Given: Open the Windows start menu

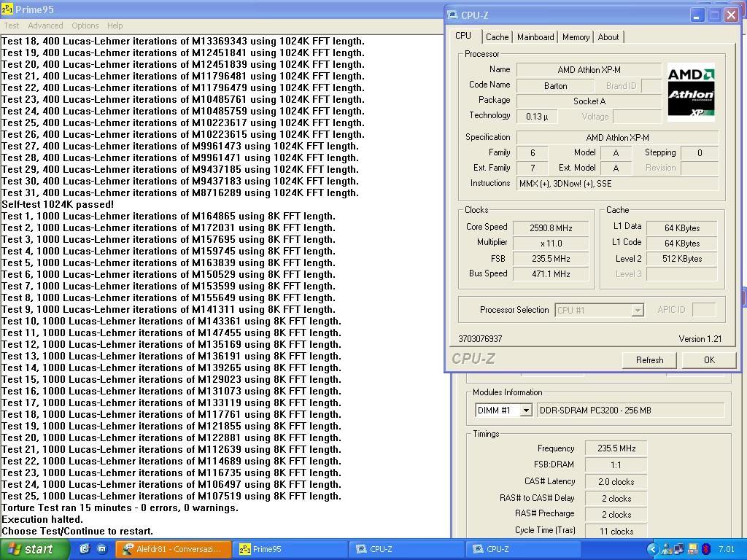Looking at the screenshot, I should click(34, 549).
